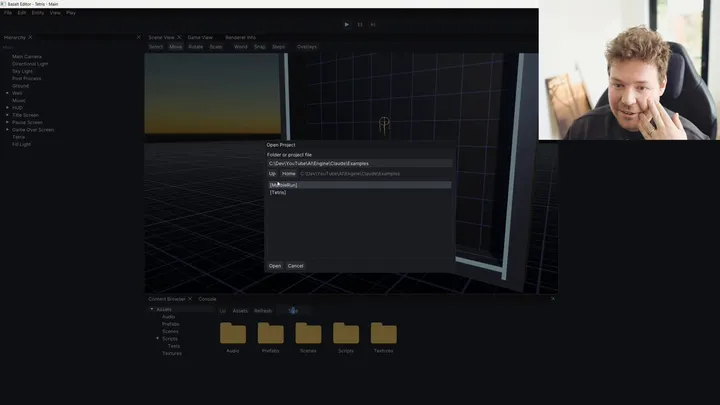Select Ground in the Hierarchy
Image resolution: width=720 pixels, height=405 pixels.
tap(20, 86)
